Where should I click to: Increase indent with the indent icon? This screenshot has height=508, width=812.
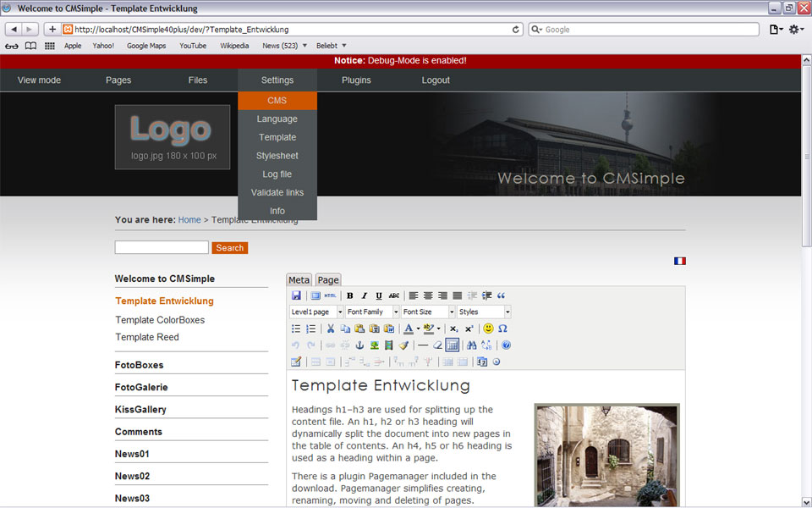(486, 295)
